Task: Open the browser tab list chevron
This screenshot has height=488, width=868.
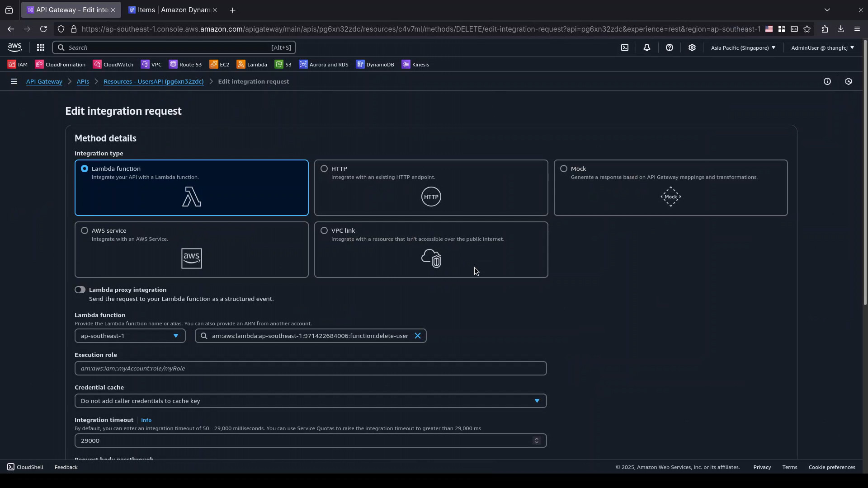Action: pos(827,10)
